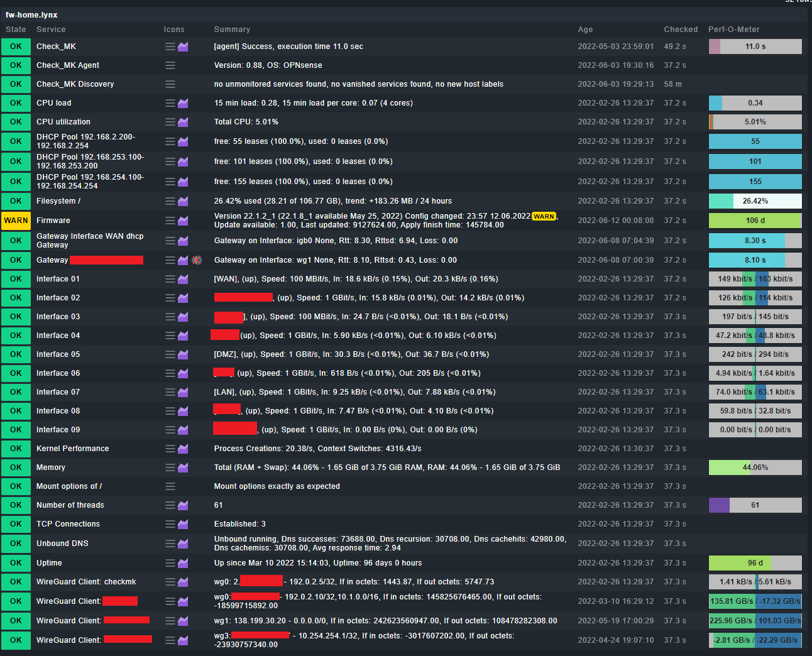The width and height of the screenshot is (812, 656).
Task: Click "Established: 3" summary text
Action: [x=240, y=524]
